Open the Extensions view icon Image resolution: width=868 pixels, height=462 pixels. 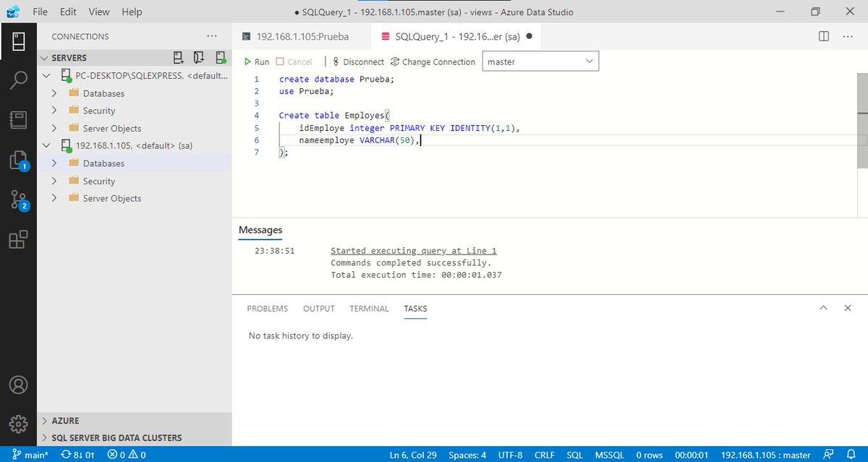19,239
